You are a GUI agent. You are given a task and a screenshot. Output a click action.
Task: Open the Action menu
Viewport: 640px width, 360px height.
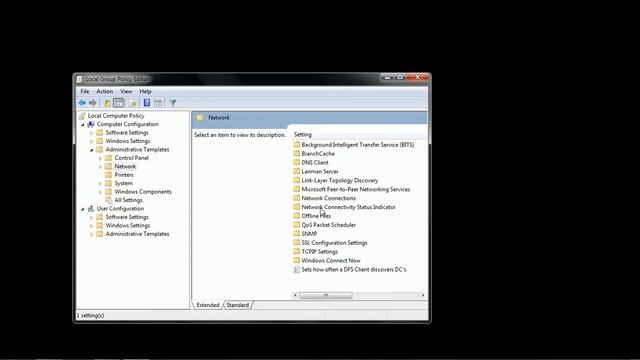pyautogui.click(x=104, y=91)
